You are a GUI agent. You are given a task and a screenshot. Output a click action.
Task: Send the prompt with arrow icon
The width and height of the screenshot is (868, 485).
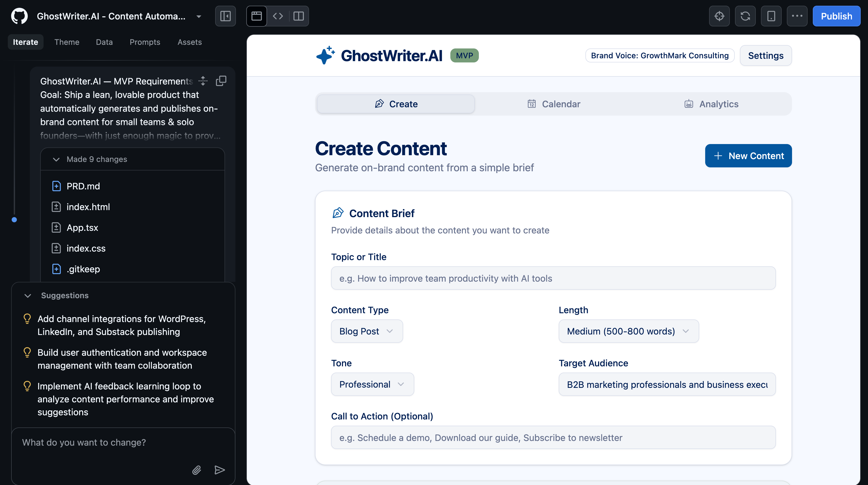coord(220,470)
